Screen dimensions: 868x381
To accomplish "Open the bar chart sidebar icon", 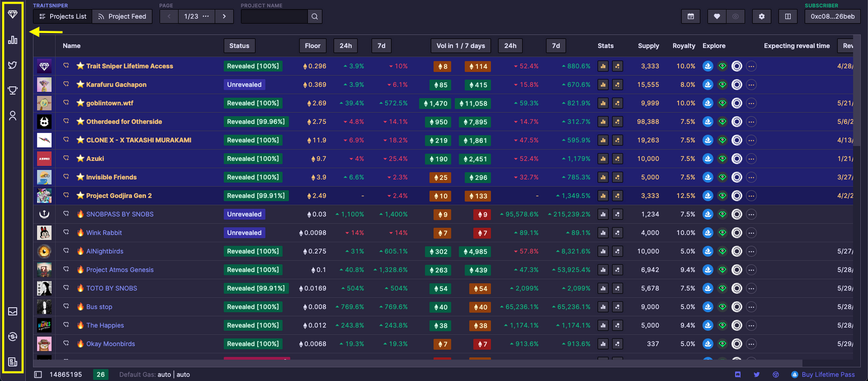I will [x=12, y=40].
